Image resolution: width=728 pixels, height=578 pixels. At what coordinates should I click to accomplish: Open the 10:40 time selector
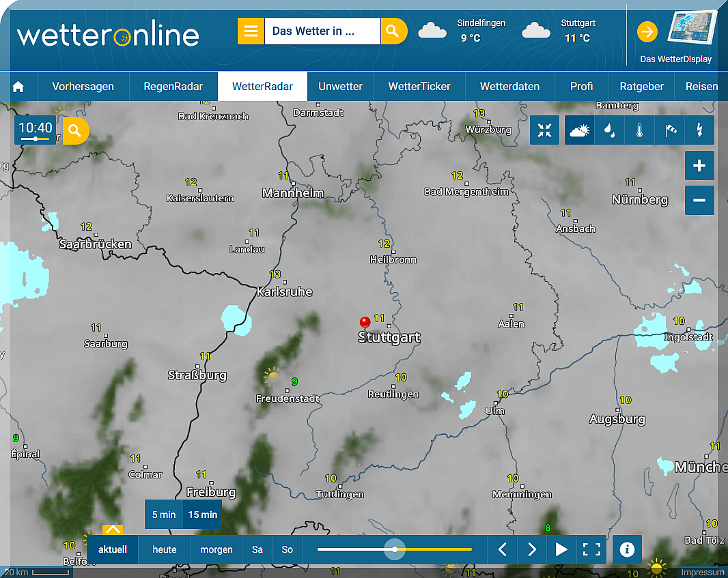pyautogui.click(x=36, y=130)
